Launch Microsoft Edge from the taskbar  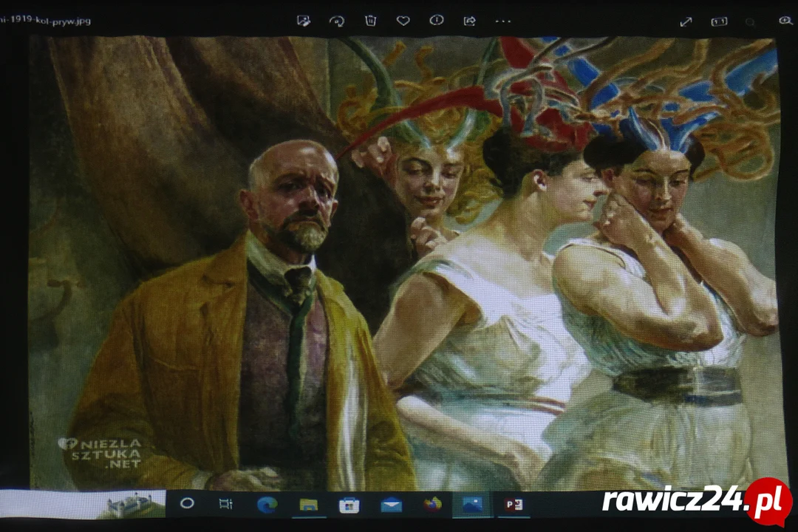267,505
